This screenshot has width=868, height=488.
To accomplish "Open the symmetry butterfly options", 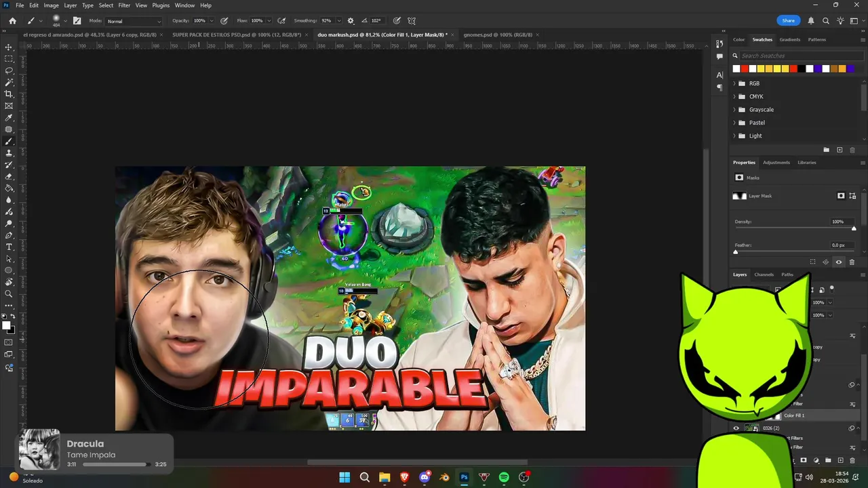I will pyautogui.click(x=411, y=21).
